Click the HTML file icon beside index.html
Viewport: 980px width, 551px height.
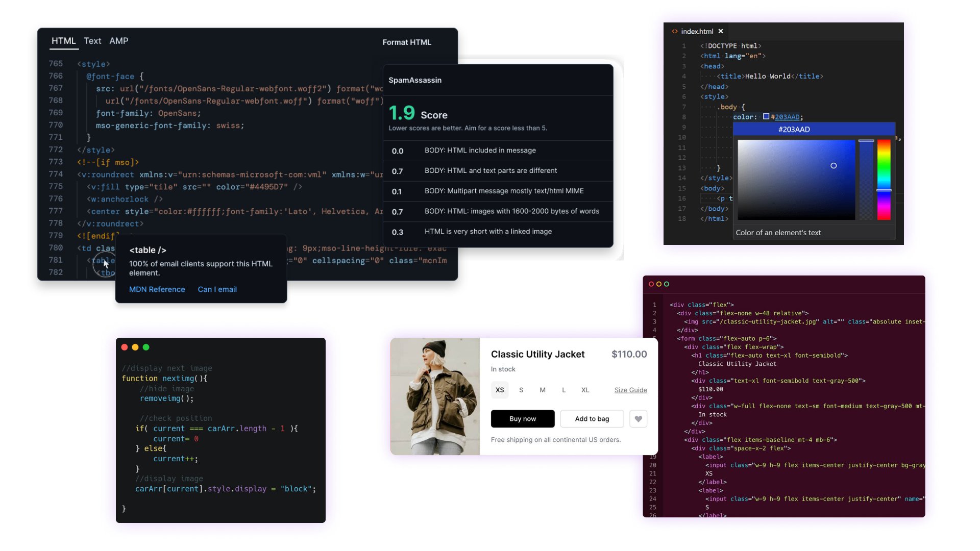675,31
